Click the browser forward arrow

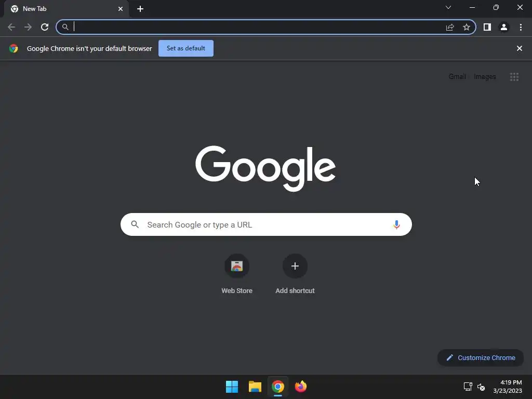click(28, 27)
